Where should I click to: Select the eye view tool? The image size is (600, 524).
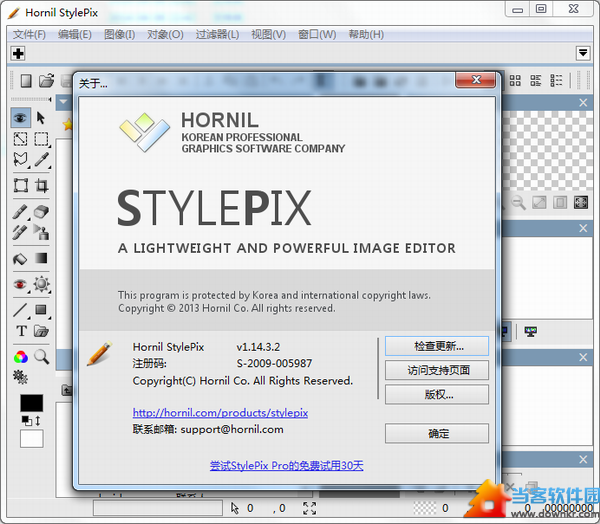tap(20, 118)
